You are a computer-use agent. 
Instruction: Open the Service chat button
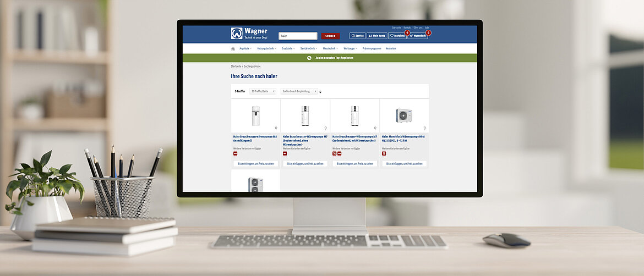[x=357, y=36]
